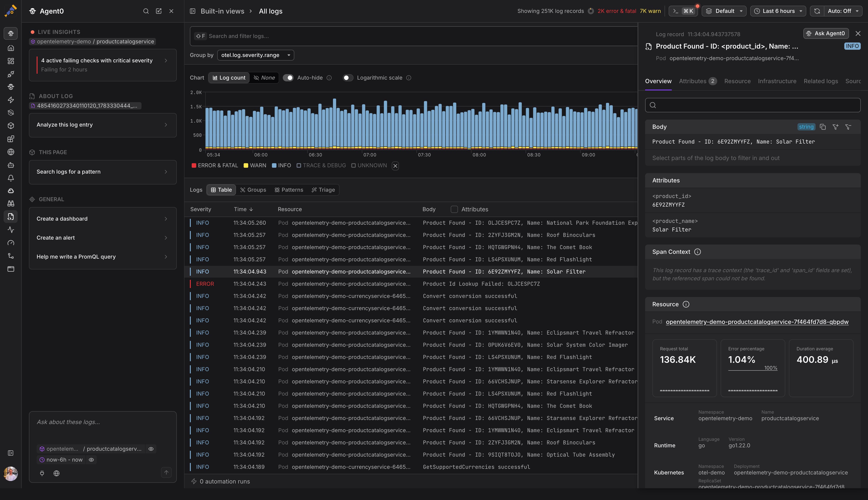Click info icon next to Auto-hide
The height and width of the screenshot is (500, 868).
pos(329,78)
